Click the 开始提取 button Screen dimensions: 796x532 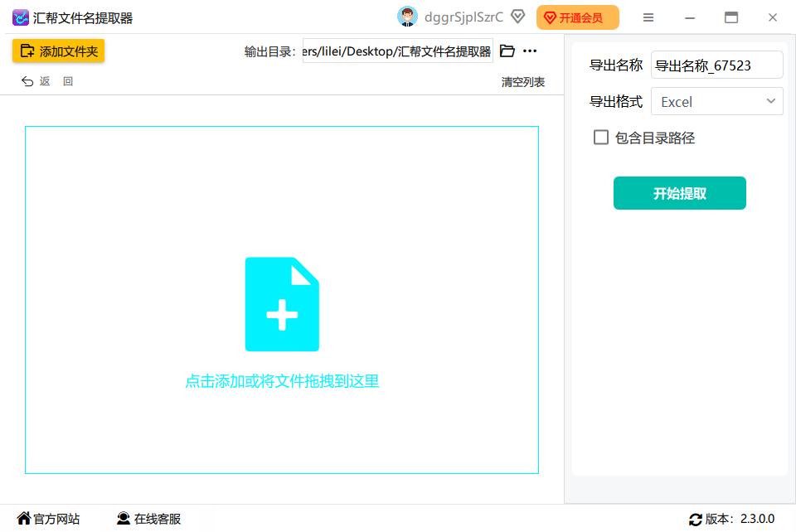[679, 192]
